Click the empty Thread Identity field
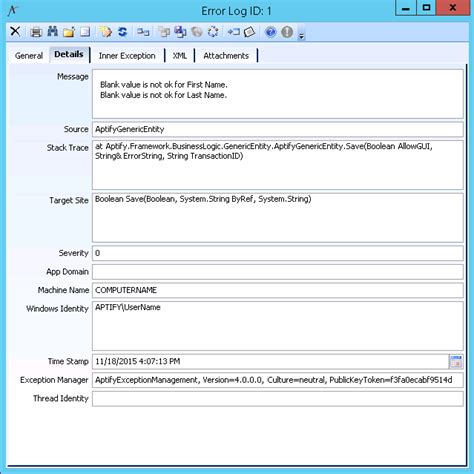The image size is (474, 474). [278, 399]
